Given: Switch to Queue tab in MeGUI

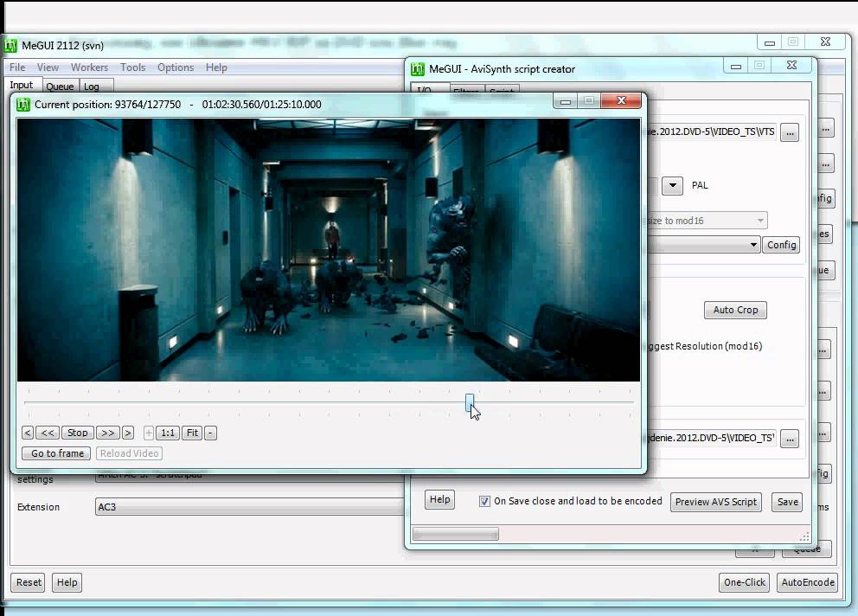Looking at the screenshot, I should [60, 86].
